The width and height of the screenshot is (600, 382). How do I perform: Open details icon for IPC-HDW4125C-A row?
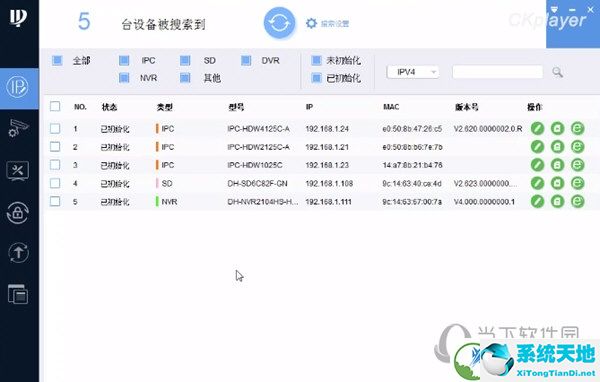click(557, 128)
